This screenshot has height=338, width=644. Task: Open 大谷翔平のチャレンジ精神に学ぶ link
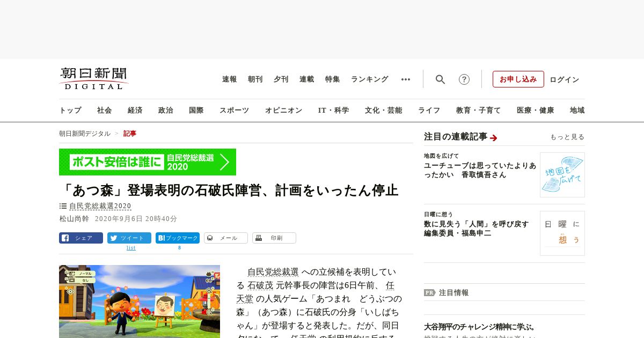(480, 327)
